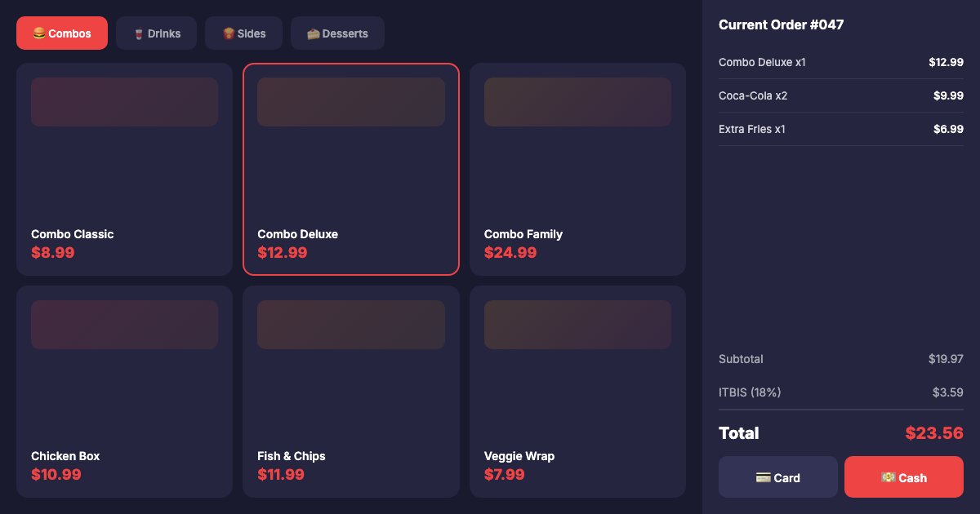Click the fries icon on Sides

229,33
